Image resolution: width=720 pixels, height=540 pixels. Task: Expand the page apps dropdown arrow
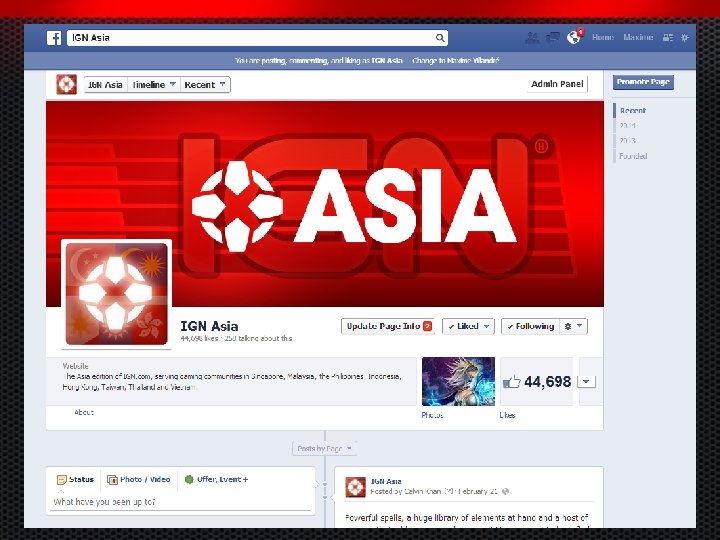(x=586, y=382)
